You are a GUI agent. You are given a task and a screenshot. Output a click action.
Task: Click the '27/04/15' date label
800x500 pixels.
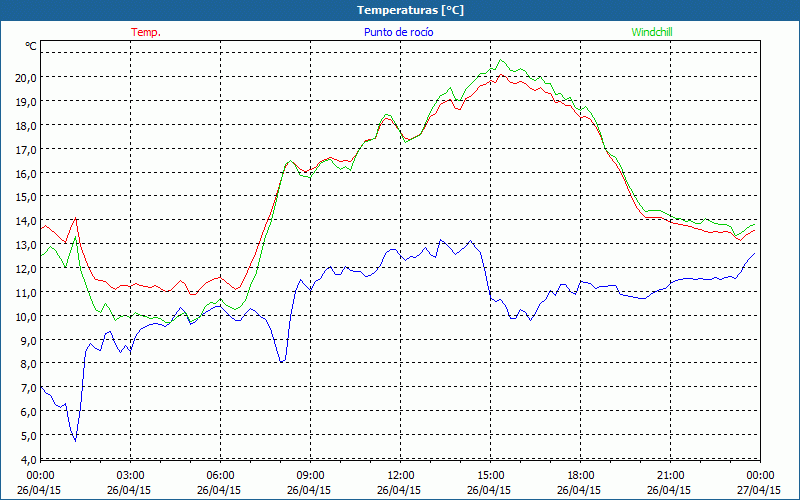[x=759, y=490]
